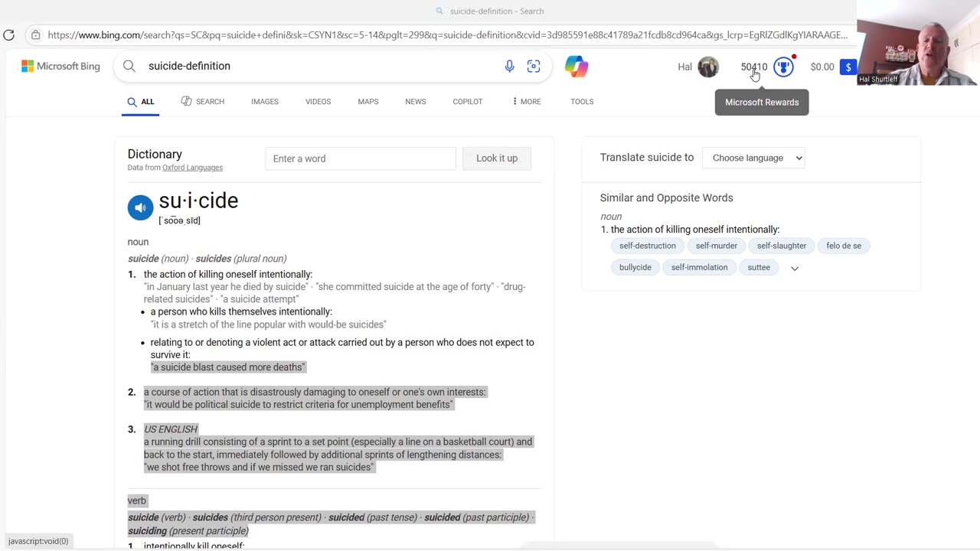Click the blue dollar wallet icon
The width and height of the screenshot is (980, 551).
(848, 67)
